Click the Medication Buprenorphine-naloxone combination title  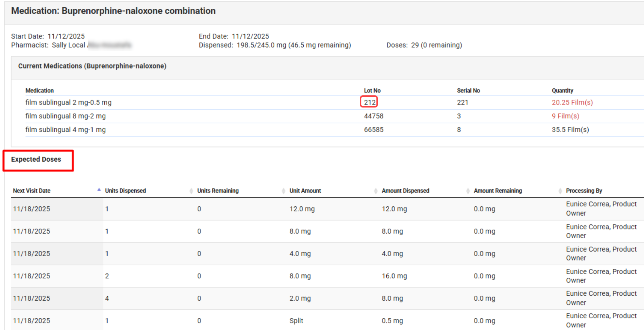click(x=113, y=11)
